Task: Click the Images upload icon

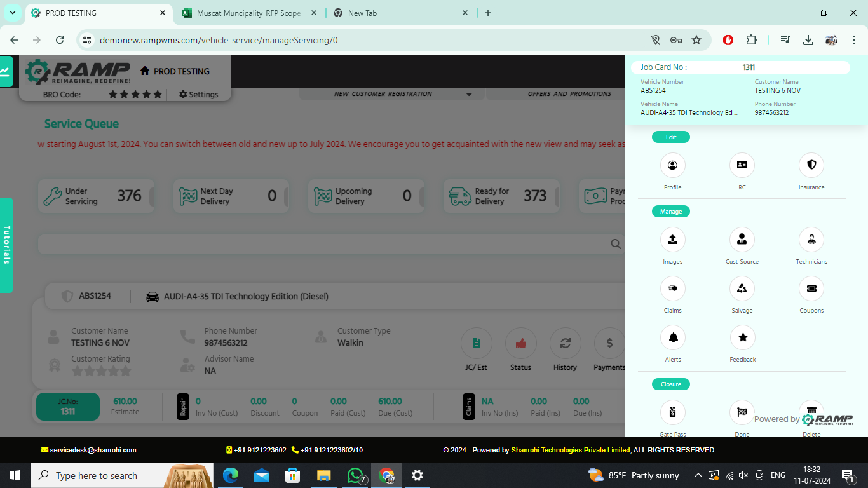Action: pos(672,240)
